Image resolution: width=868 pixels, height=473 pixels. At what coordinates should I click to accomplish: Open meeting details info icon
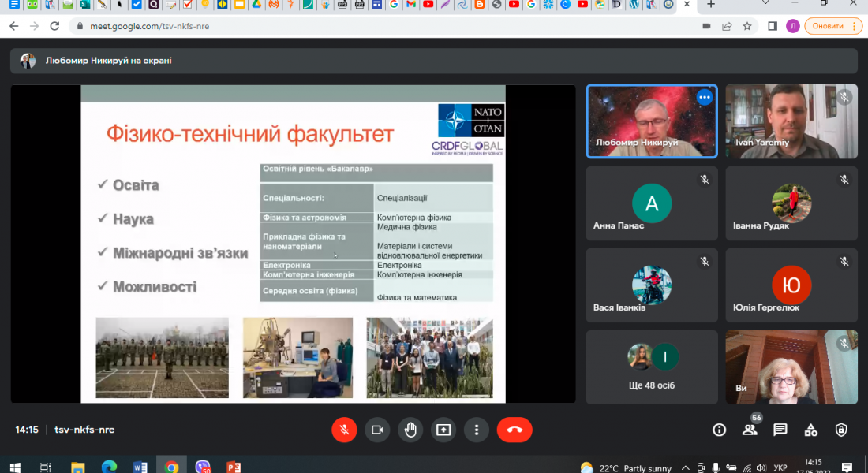[719, 430]
